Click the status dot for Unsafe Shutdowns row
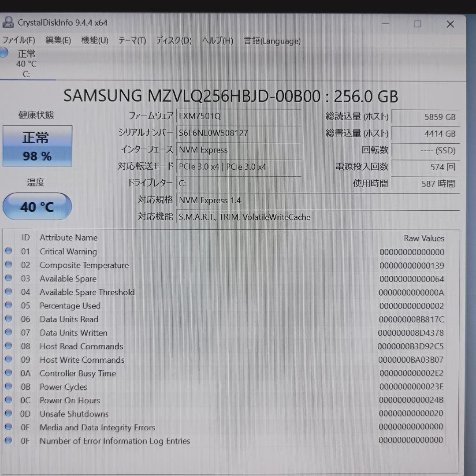Screen dimensions: 476x476 click(8, 413)
